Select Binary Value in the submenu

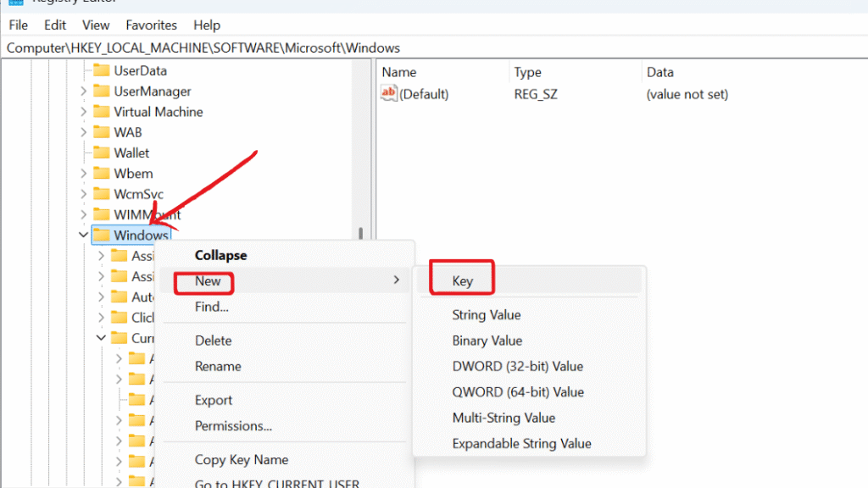coord(487,341)
